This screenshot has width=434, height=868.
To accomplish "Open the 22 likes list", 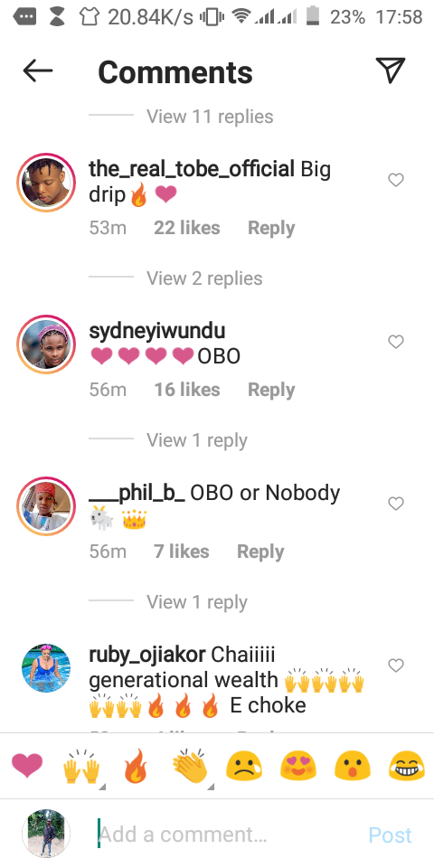I will tap(187, 228).
